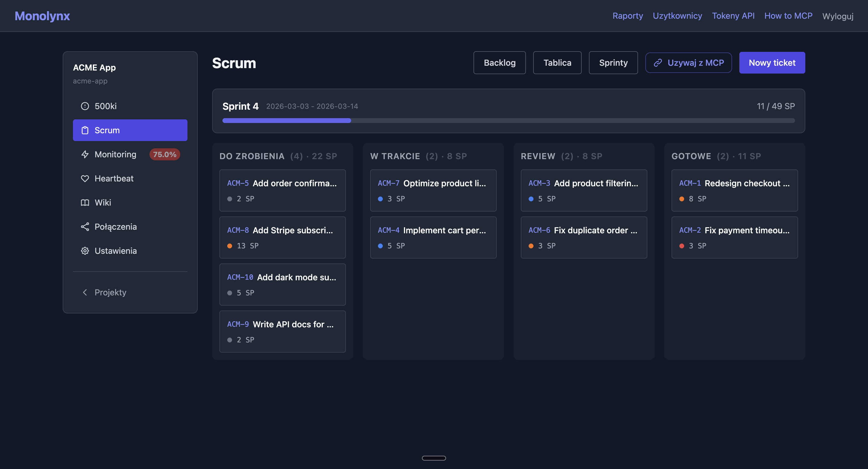Open the Raporty menu item
The width and height of the screenshot is (868, 469).
(x=627, y=15)
